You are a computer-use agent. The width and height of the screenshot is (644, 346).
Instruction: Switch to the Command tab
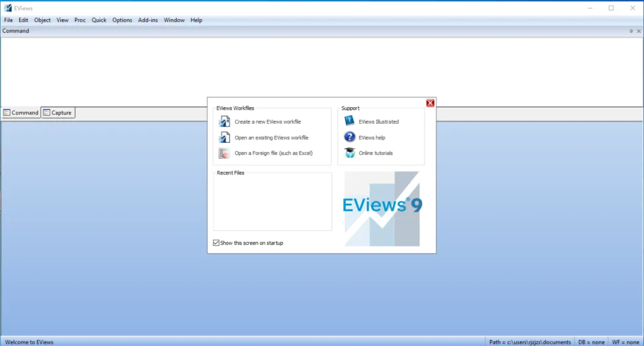[21, 113]
